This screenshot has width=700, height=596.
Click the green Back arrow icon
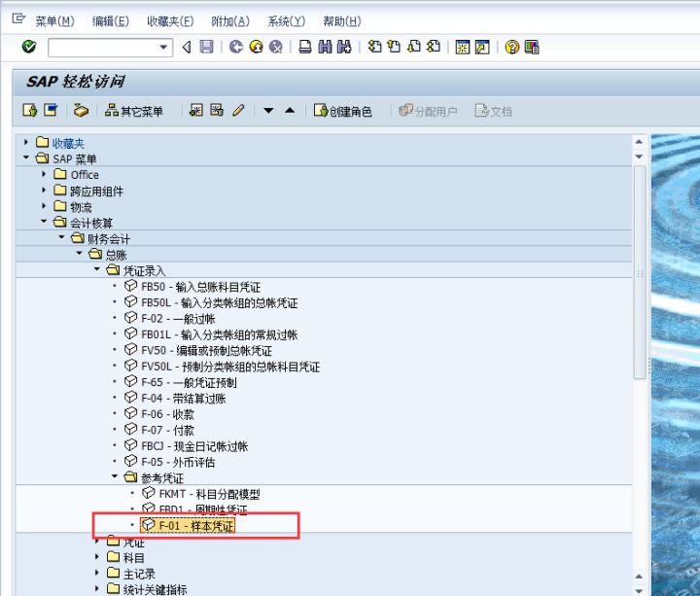pyautogui.click(x=236, y=47)
